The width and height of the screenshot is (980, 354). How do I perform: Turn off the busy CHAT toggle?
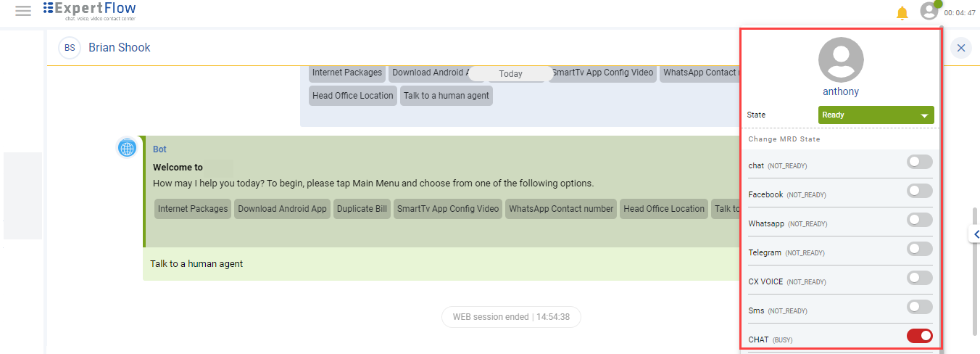click(x=919, y=336)
